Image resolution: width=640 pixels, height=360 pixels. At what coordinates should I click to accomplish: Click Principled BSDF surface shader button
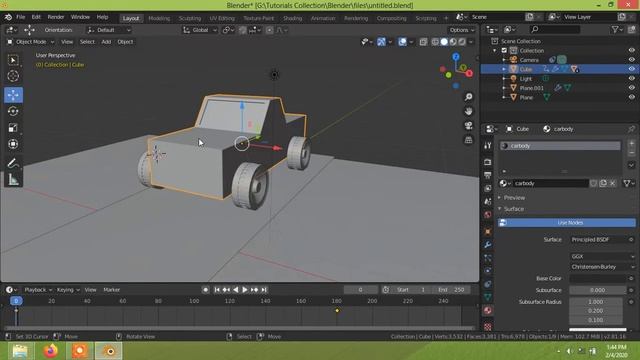point(598,240)
